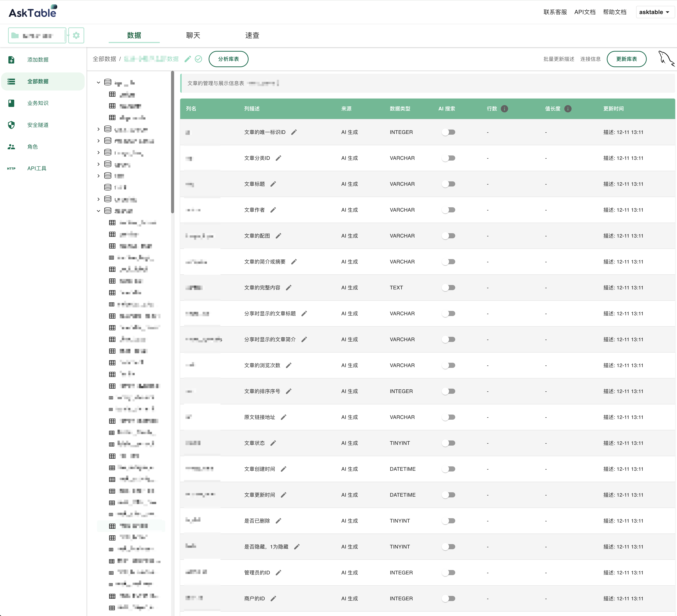Open API文档 link

[x=585, y=12]
